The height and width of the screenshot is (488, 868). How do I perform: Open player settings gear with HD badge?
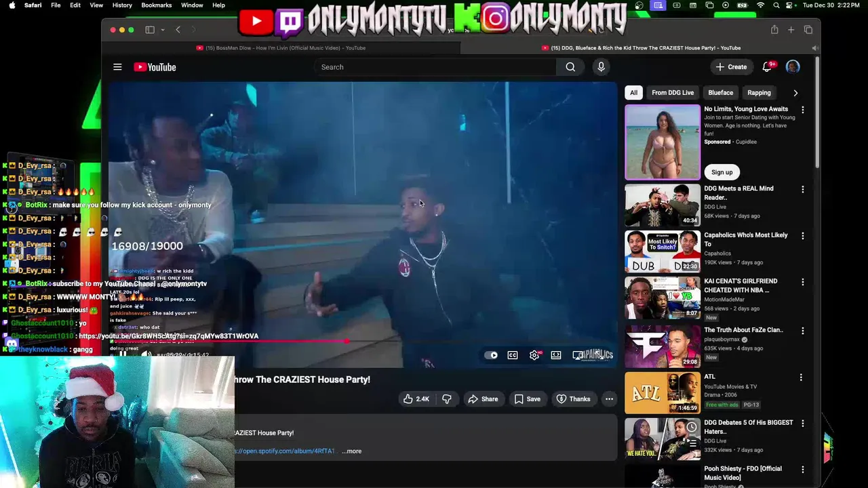(x=534, y=355)
